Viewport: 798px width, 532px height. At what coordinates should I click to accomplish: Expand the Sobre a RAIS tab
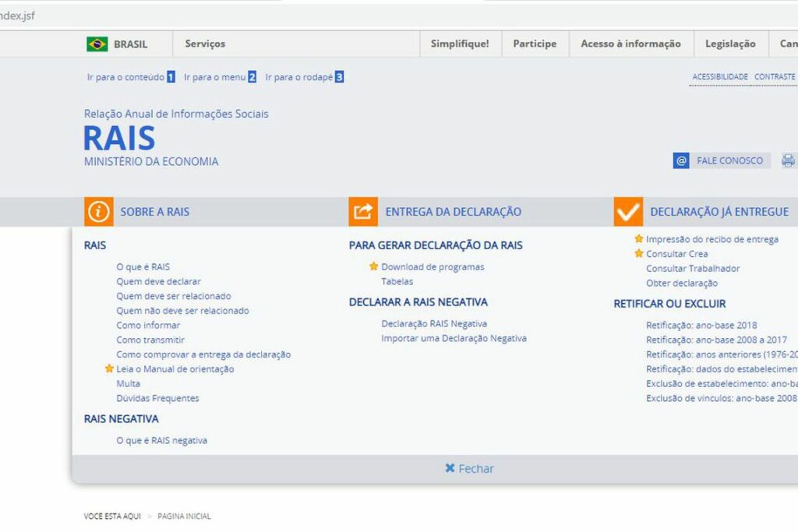154,212
